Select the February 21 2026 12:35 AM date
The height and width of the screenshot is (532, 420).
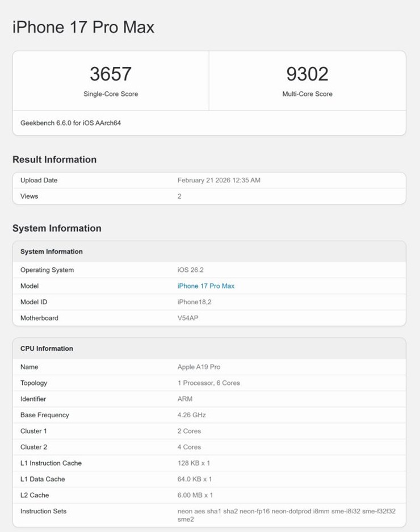(x=219, y=180)
